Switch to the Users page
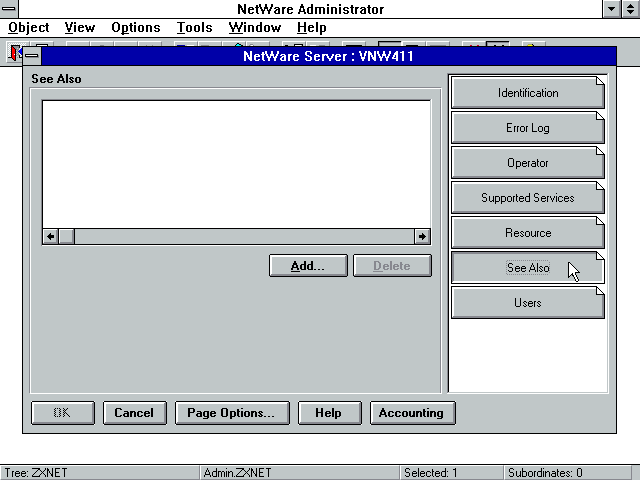This screenshot has width=640, height=480. pyautogui.click(x=527, y=303)
